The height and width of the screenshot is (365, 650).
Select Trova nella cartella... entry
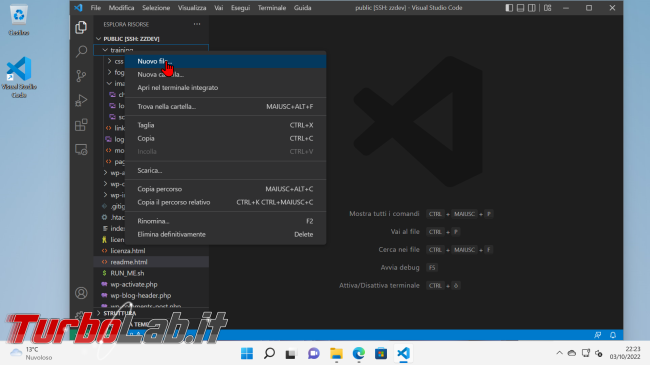(x=226, y=107)
